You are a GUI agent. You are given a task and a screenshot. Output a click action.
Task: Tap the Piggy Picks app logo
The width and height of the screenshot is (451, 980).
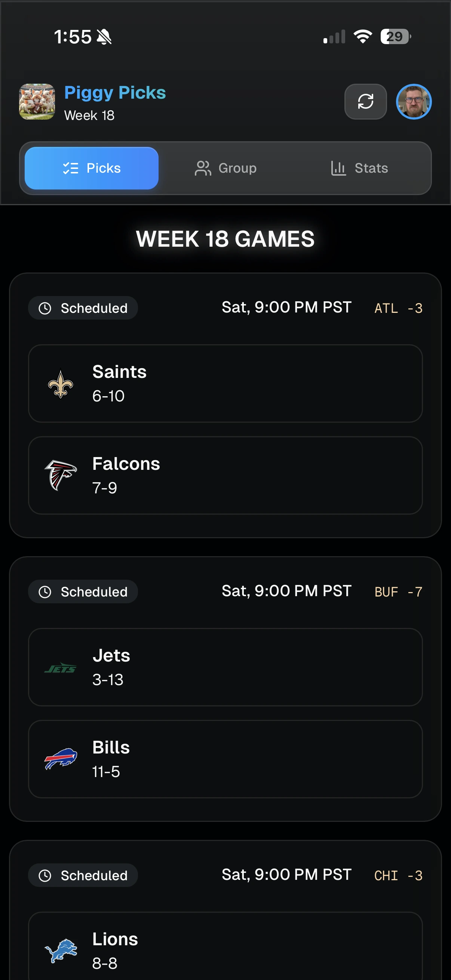coord(37,102)
